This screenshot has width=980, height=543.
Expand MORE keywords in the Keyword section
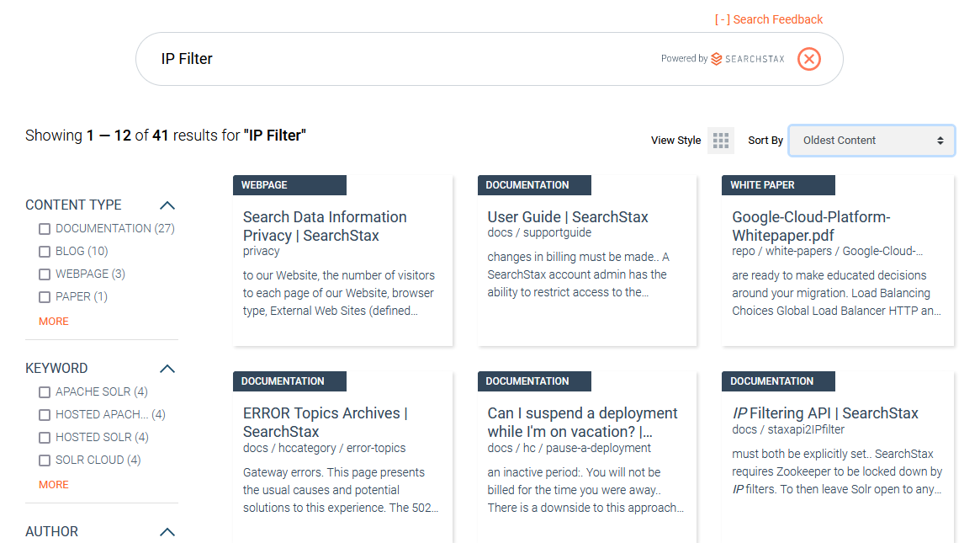click(x=53, y=484)
